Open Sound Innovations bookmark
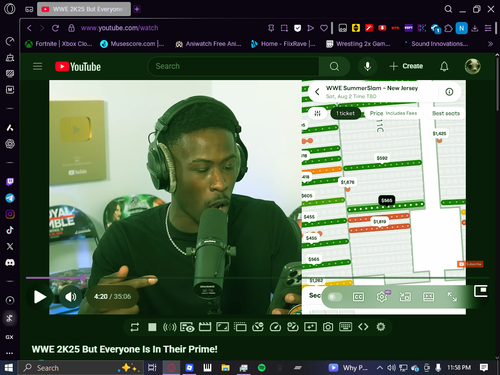500x375 pixels. coord(435,44)
